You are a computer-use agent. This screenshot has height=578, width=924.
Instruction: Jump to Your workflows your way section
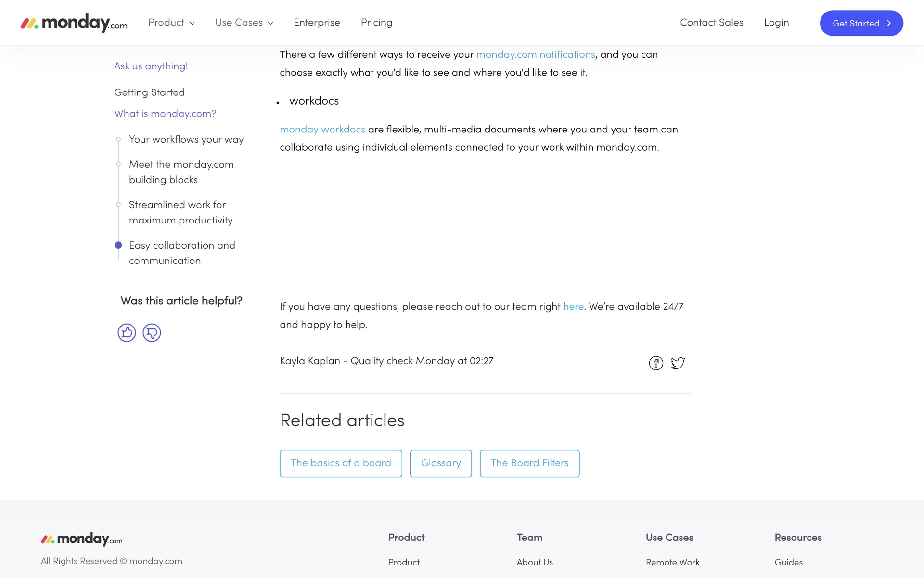[186, 139]
